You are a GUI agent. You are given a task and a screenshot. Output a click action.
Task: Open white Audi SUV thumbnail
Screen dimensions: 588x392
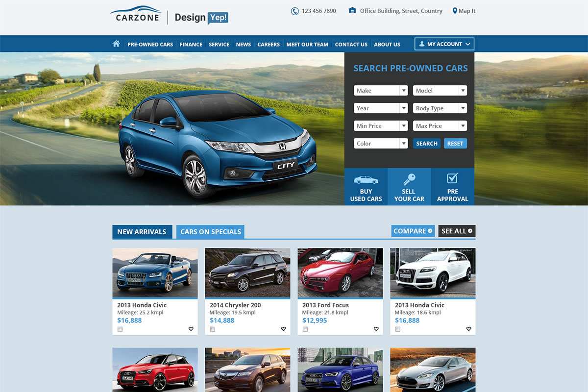(433, 272)
